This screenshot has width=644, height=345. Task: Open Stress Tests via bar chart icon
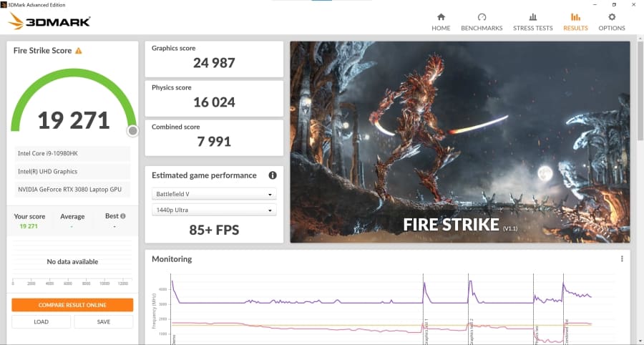(x=532, y=17)
